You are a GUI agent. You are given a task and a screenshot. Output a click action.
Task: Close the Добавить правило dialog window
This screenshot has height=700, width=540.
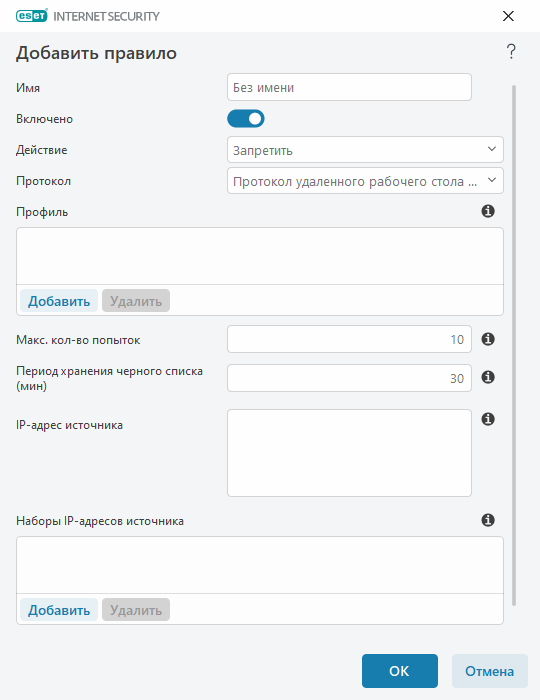508,16
